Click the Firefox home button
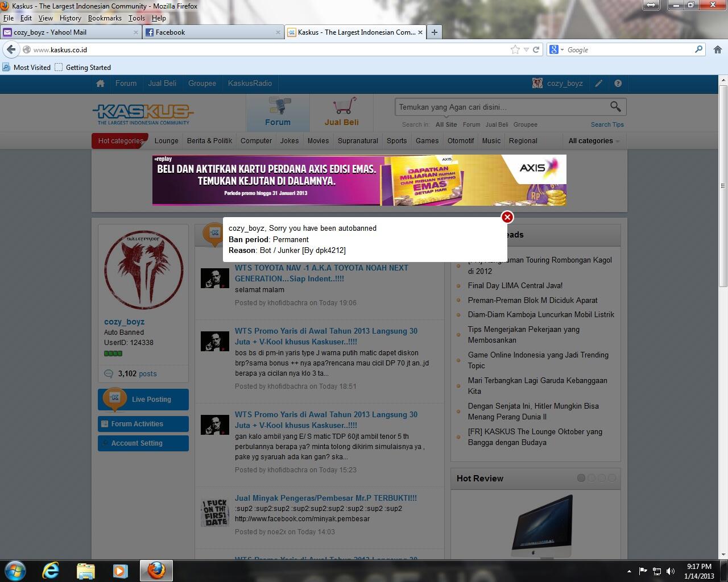This screenshot has width=728, height=582. pyautogui.click(x=718, y=49)
